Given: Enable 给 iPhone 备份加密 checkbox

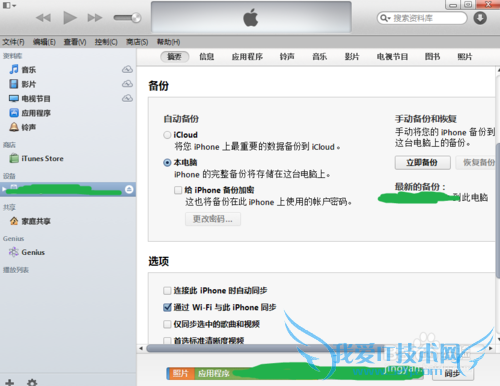Looking at the screenshot, I should pyautogui.click(x=178, y=190).
